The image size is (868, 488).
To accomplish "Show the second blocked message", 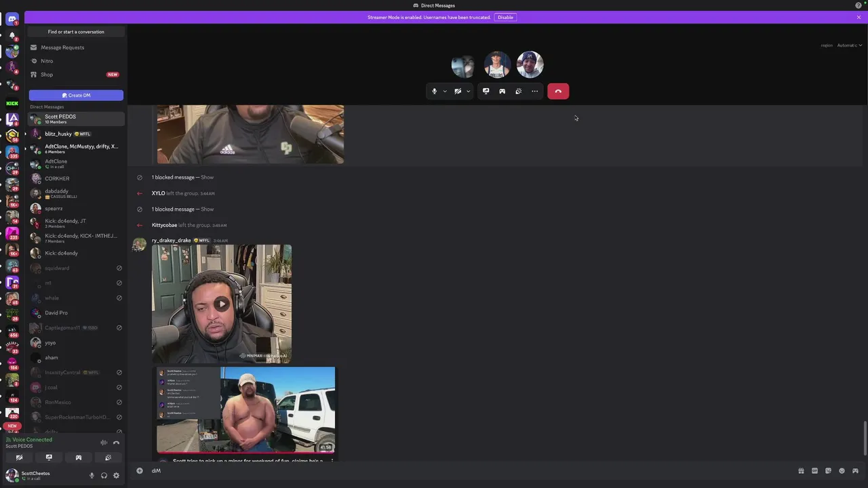I will 207,209.
